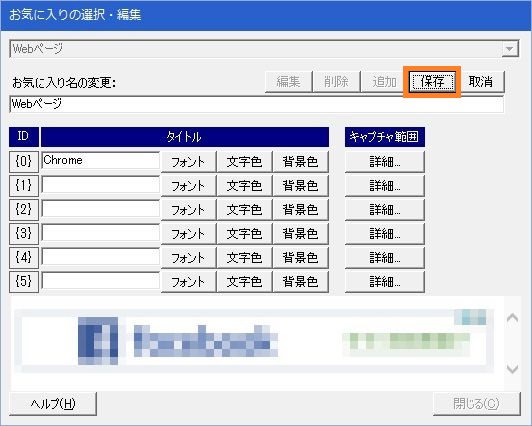Click the title field of row {4}
Image resolution: width=532 pixels, height=426 pixels.
coord(100,257)
